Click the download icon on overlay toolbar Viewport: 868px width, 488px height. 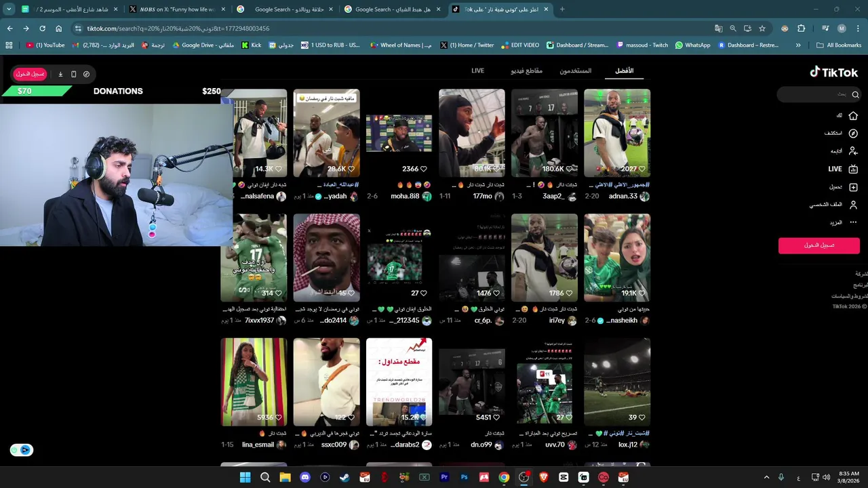(60, 74)
